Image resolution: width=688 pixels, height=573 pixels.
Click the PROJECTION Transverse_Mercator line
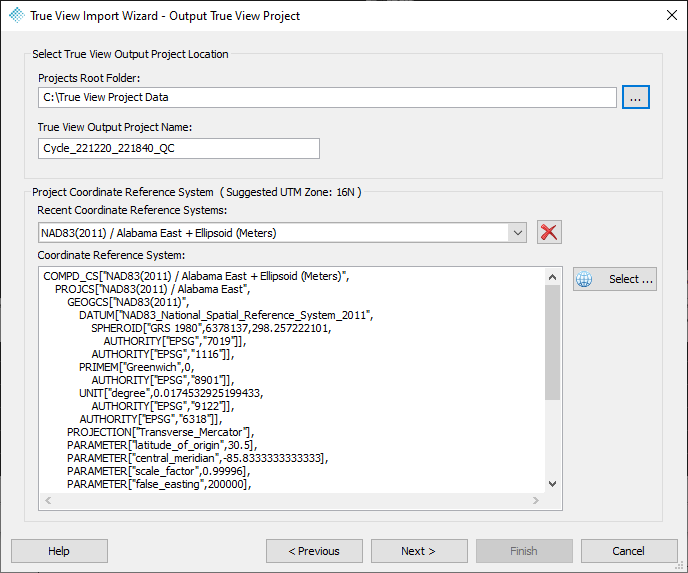(161, 432)
